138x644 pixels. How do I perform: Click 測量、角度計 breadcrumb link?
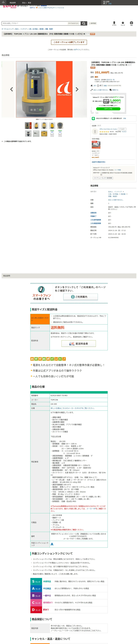click(x=49, y=29)
